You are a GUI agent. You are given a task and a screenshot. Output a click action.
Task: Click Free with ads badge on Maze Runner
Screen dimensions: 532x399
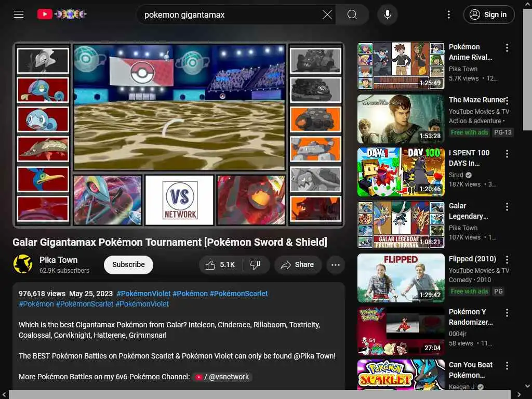469,132
